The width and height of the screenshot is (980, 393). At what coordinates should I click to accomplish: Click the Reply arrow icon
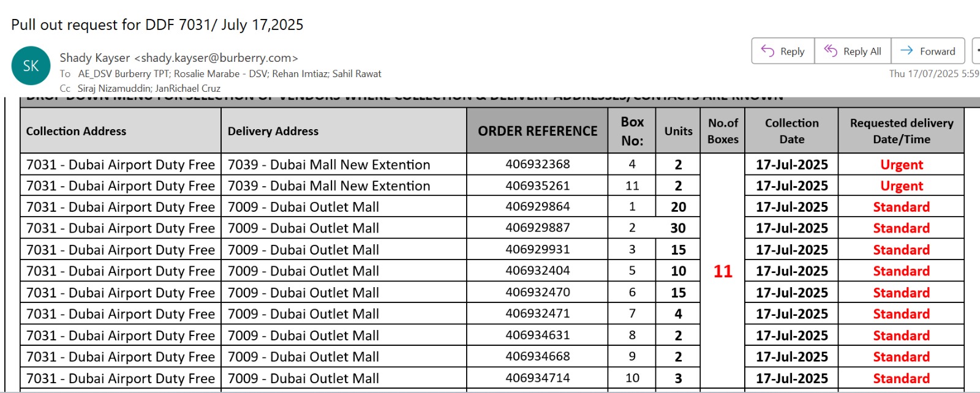point(767,51)
